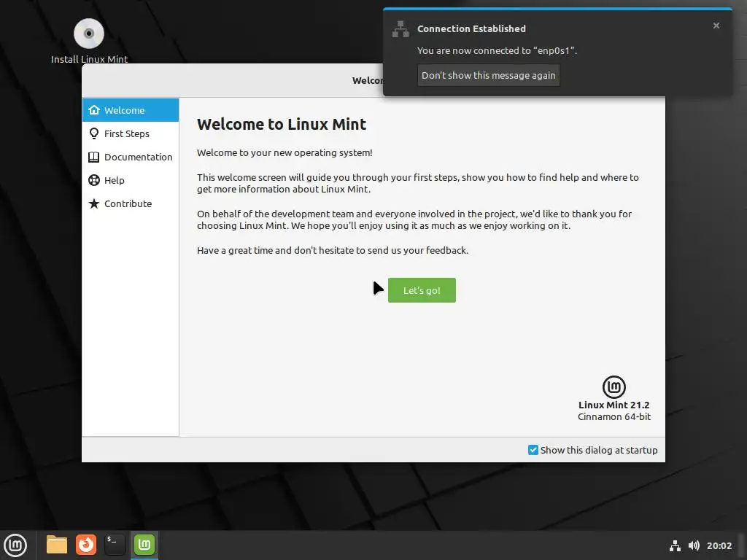
Task: Select the Welcome Screen taskbar entry
Action: (x=144, y=545)
